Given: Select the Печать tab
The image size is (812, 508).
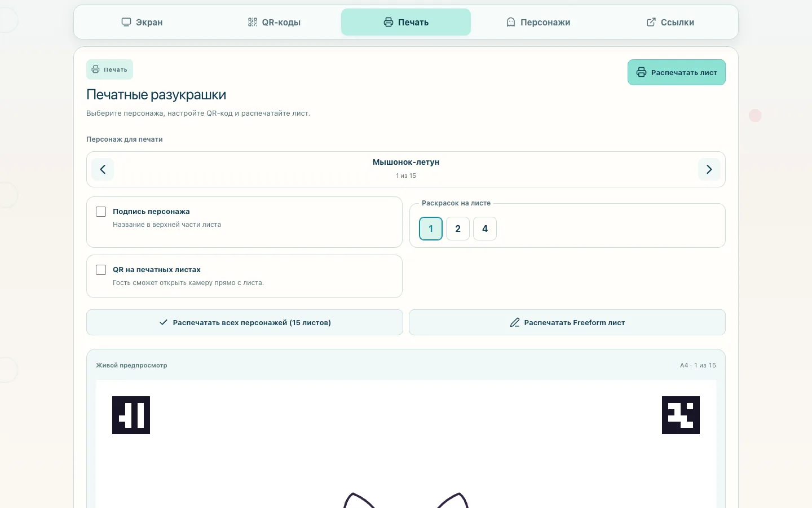Looking at the screenshot, I should [406, 22].
